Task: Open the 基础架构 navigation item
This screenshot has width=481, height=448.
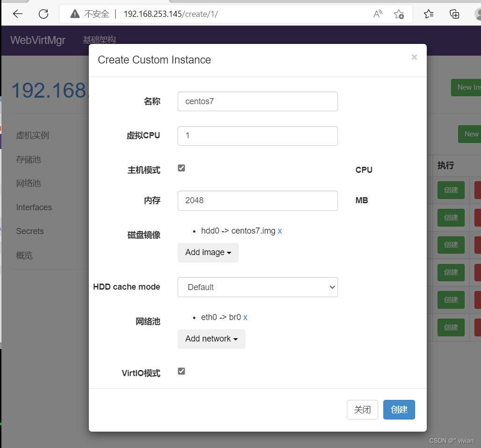Action: point(99,40)
